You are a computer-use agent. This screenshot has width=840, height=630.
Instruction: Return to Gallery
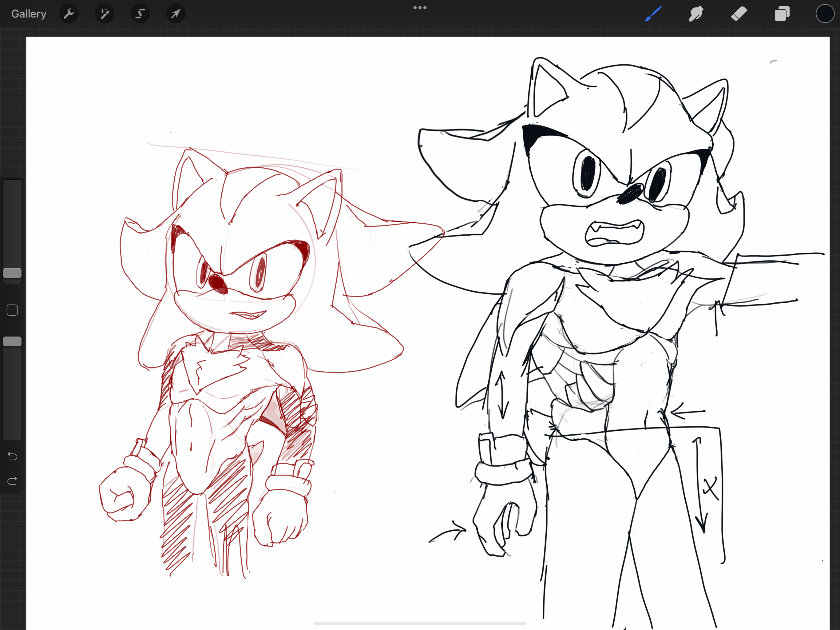29,14
